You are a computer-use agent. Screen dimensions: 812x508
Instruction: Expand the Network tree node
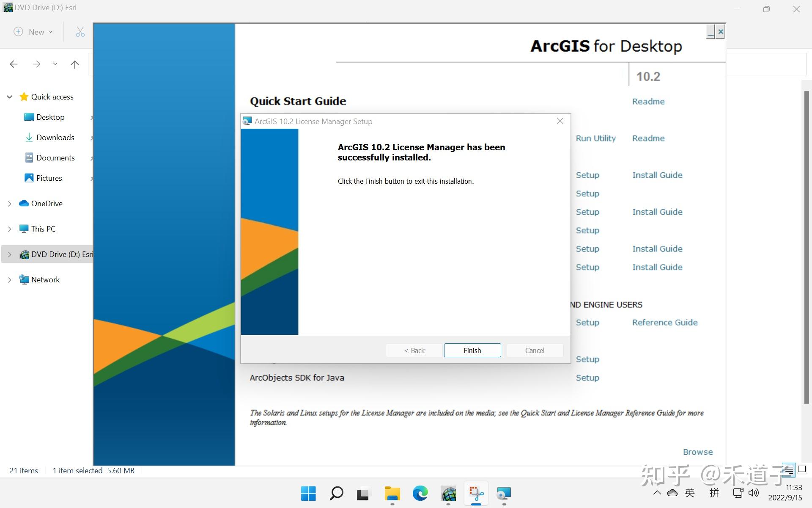(x=9, y=279)
